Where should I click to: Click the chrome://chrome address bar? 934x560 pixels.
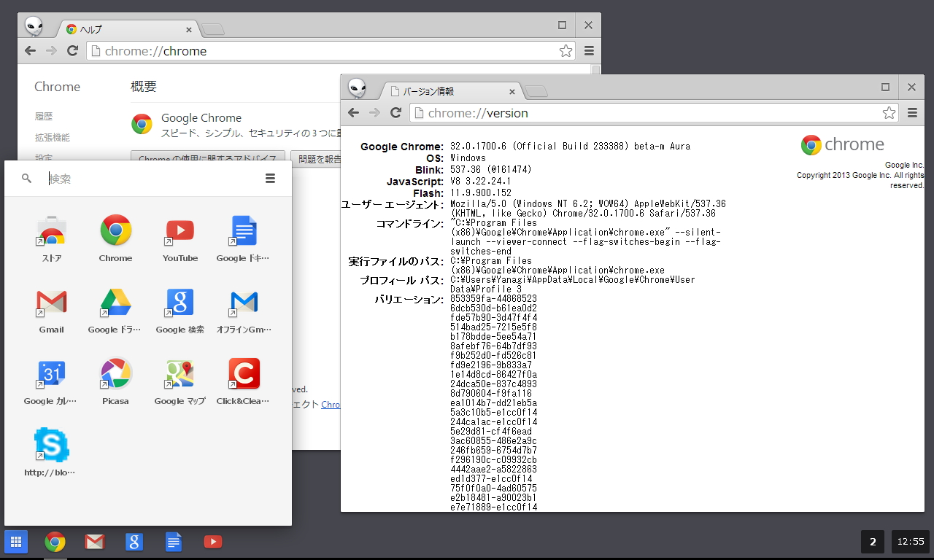click(331, 51)
